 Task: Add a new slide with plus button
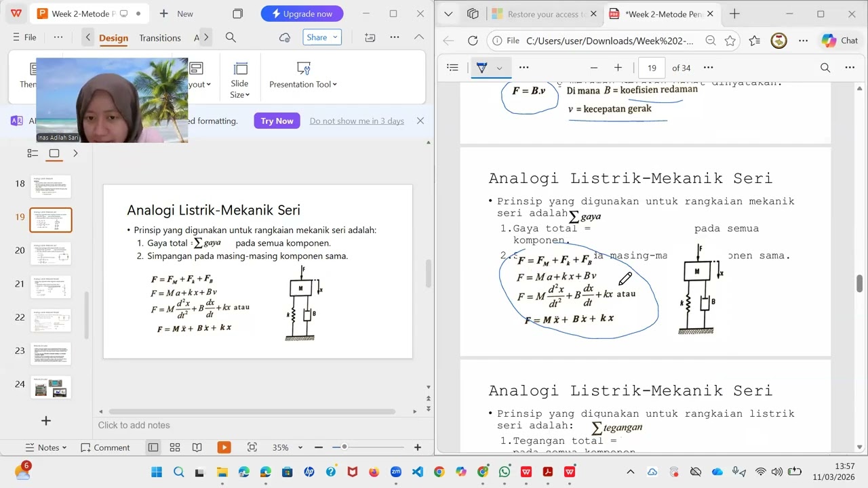tap(45, 421)
